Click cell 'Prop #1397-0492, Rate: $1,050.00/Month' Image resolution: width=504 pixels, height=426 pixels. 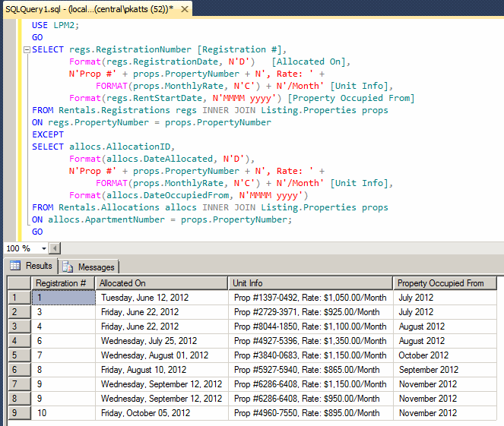310,298
